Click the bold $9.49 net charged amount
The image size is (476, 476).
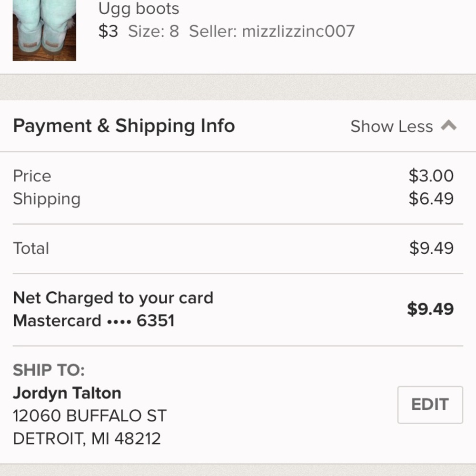point(430,309)
